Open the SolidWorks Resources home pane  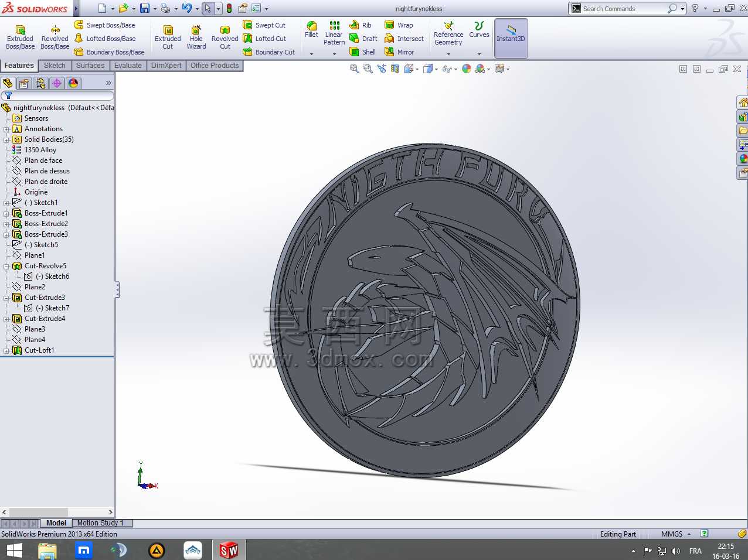click(743, 103)
